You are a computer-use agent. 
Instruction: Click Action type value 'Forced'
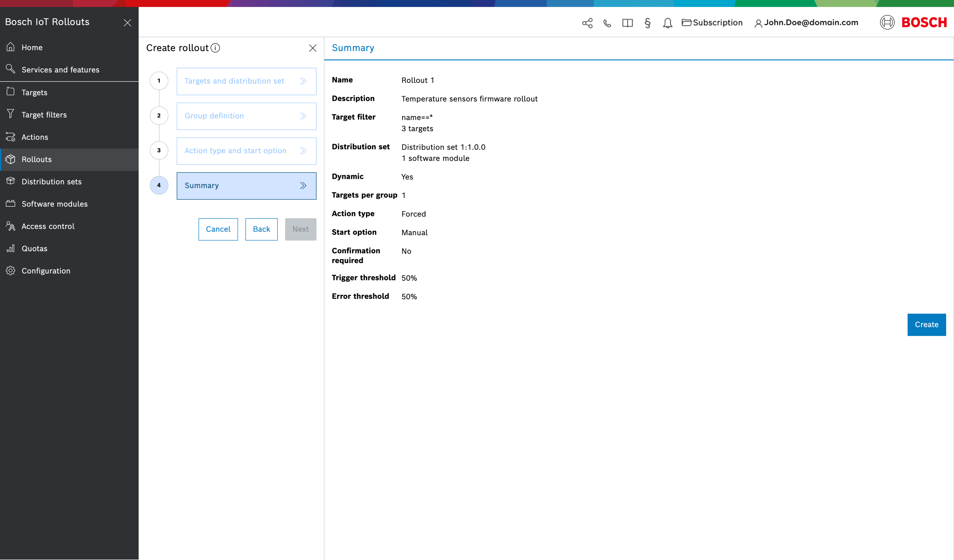click(x=413, y=214)
